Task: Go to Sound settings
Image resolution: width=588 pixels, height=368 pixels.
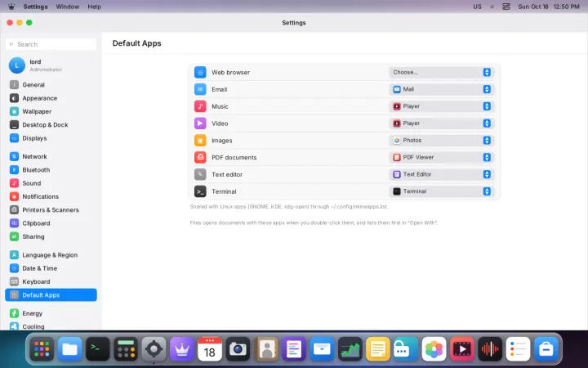Action: 51,183
